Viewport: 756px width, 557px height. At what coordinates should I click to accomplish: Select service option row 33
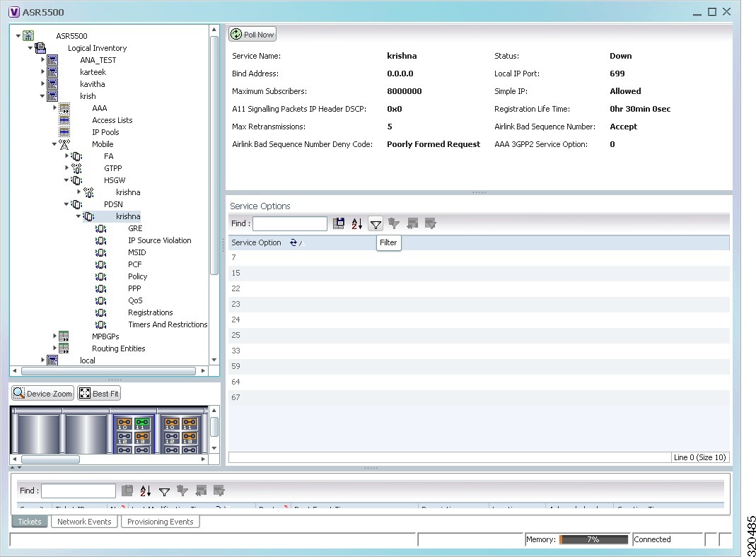(x=479, y=351)
